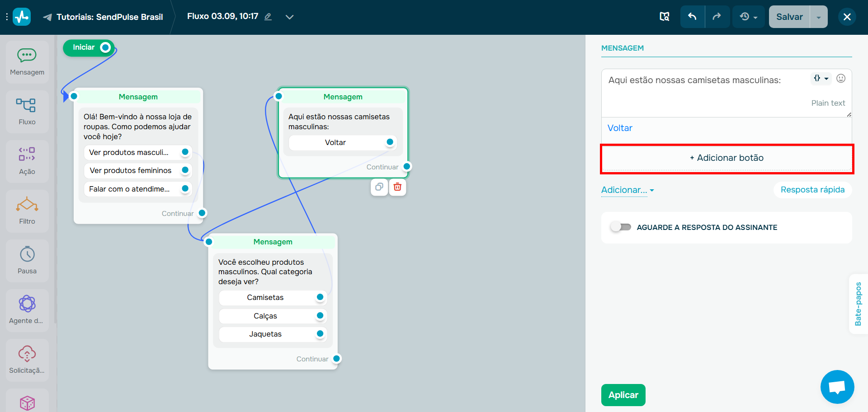Screen dimensions: 868x412
Task: Open the emoji picker in the message editor
Action: point(841,78)
